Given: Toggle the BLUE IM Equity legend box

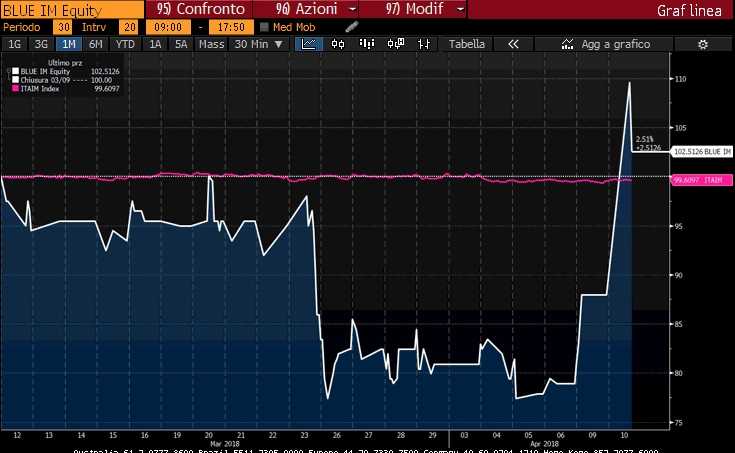Looking at the screenshot, I should pyautogui.click(x=15, y=72).
